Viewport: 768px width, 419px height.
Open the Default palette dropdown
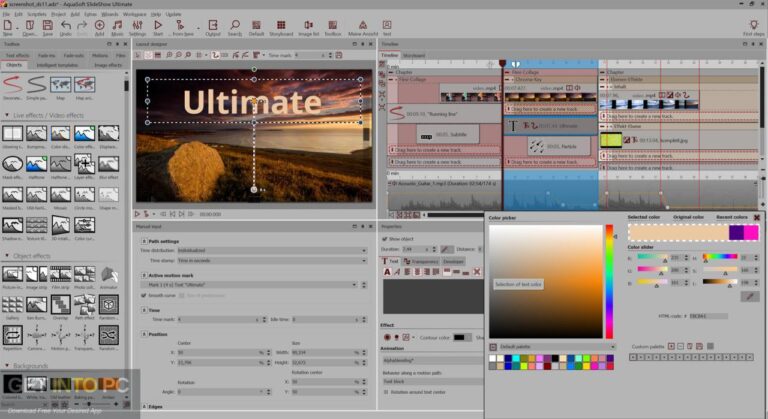(x=552, y=346)
